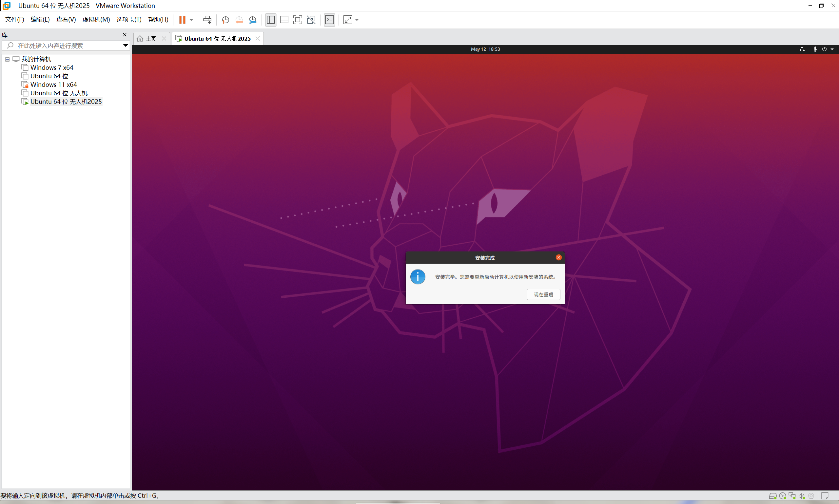Close the 主页 tab
The image size is (839, 504).
(164, 39)
